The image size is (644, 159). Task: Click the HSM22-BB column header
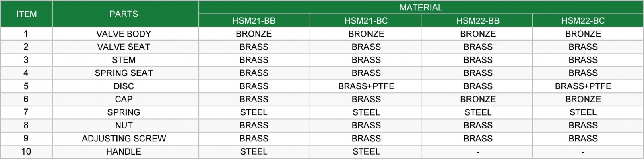tap(477, 20)
